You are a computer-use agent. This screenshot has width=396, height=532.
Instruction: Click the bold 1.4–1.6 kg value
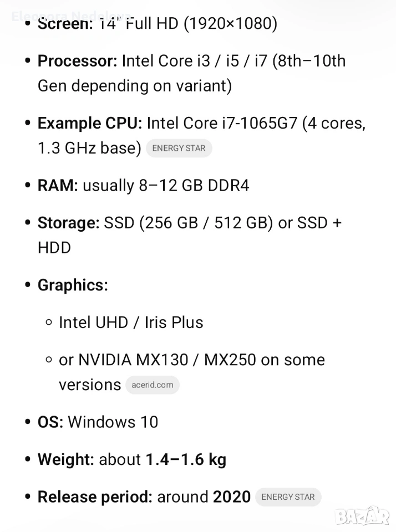(x=186, y=459)
